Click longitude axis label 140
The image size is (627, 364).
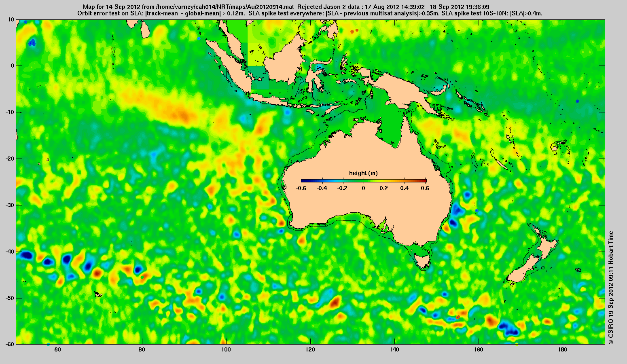point(394,349)
